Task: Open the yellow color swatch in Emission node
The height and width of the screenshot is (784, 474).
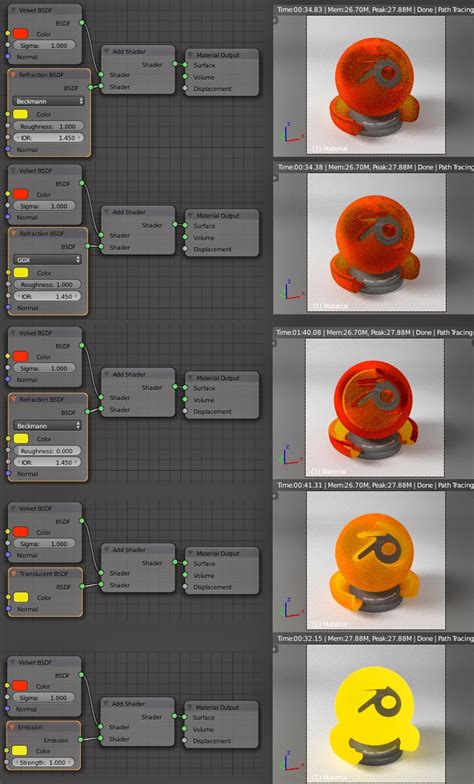Action: (20, 750)
